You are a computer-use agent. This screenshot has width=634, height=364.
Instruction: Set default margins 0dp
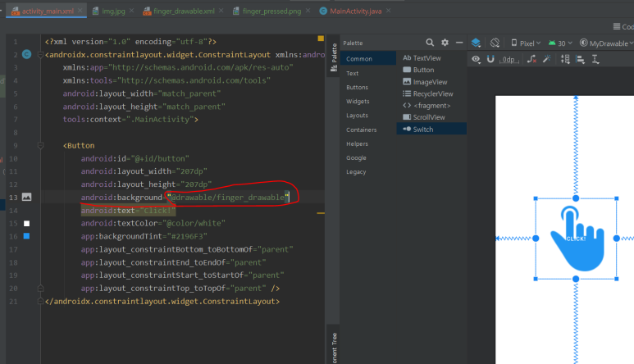click(x=509, y=60)
